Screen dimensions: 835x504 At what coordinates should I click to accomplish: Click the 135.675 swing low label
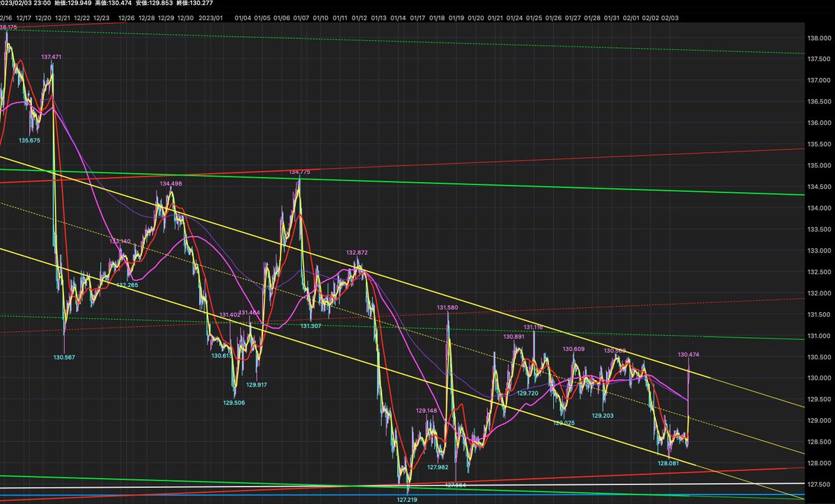click(29, 140)
